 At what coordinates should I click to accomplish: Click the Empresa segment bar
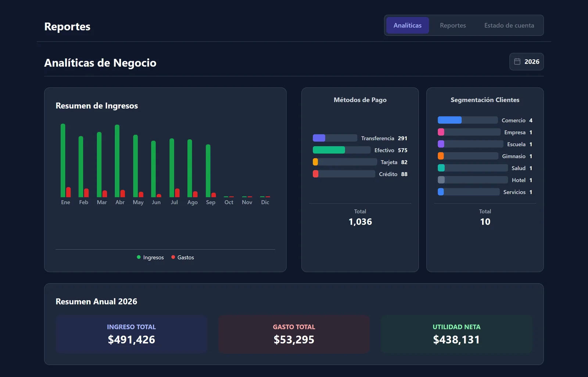click(469, 132)
